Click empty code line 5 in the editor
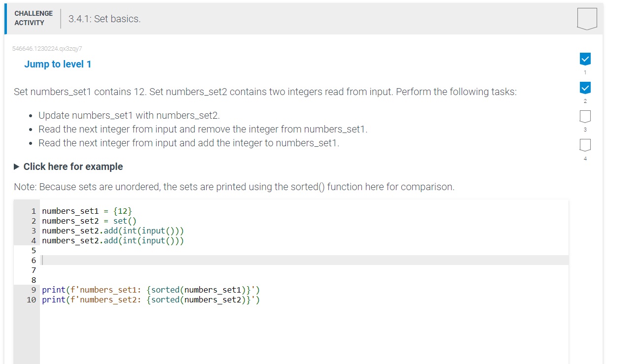Screen dimensions: 639x364 pos(305,250)
